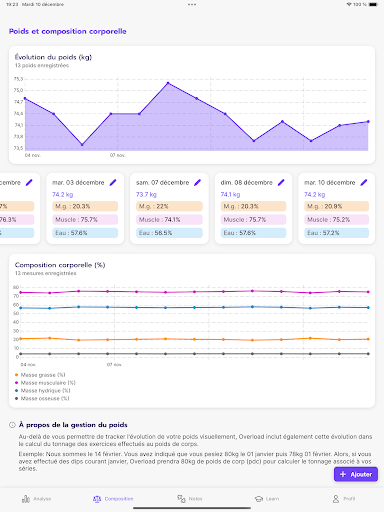Click the Évolution du poids (kg) title

[53, 57]
